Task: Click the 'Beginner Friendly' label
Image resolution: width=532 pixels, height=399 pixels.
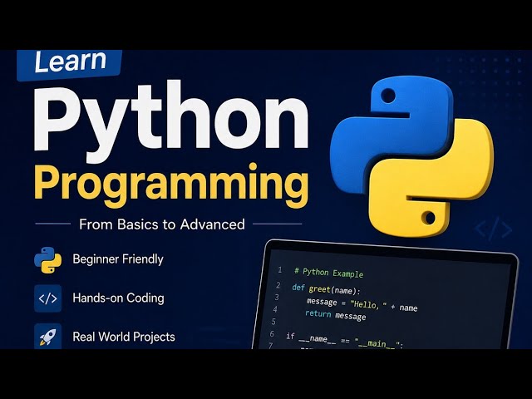Action: click(x=118, y=259)
